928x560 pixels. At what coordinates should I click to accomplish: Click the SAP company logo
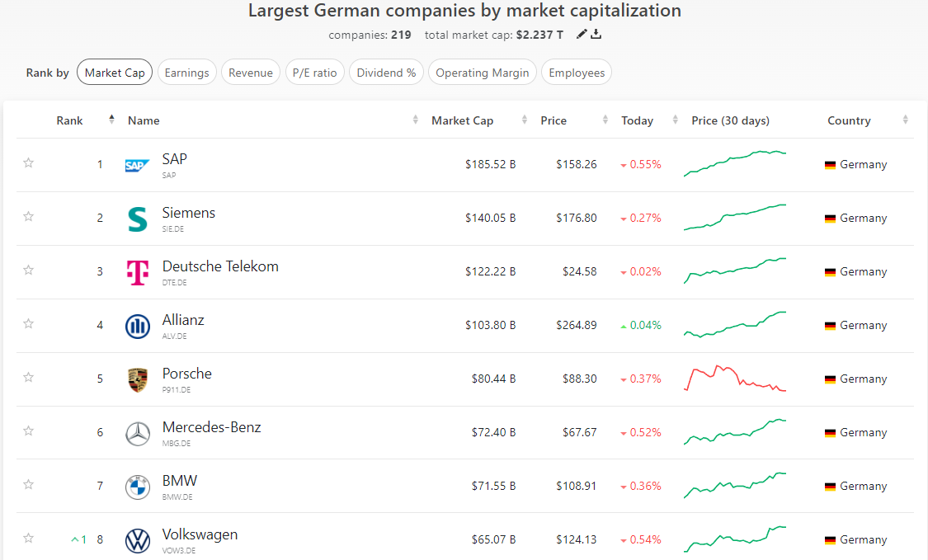(137, 165)
